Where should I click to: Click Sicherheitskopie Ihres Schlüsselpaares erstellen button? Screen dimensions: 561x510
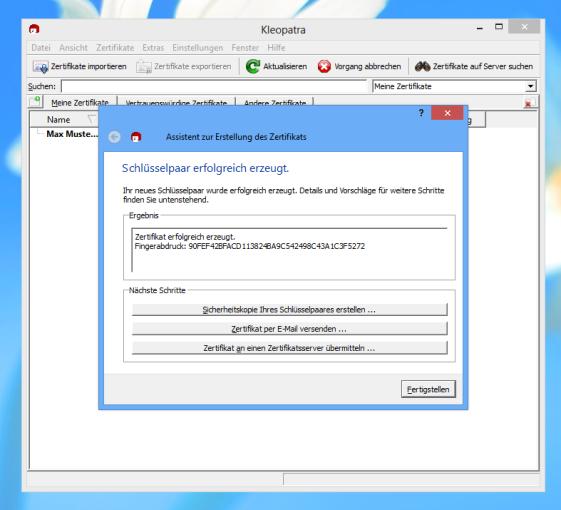(289, 310)
